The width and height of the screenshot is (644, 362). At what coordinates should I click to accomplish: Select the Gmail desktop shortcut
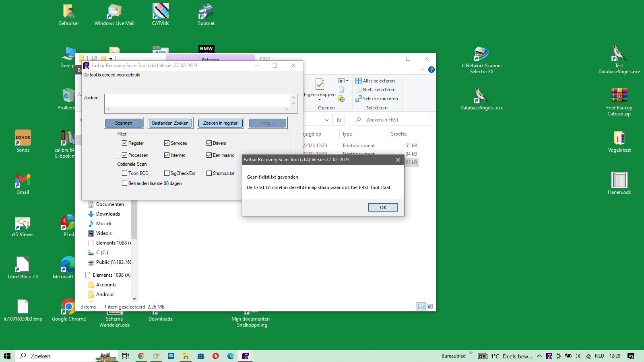click(23, 184)
